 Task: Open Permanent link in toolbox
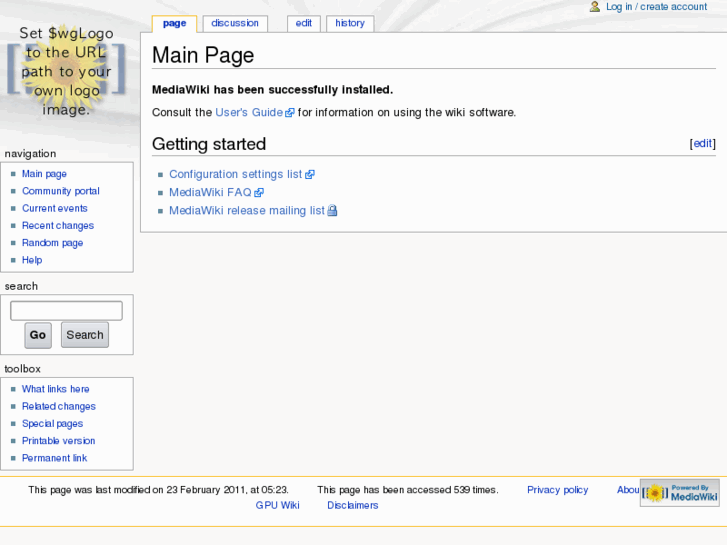click(x=54, y=458)
